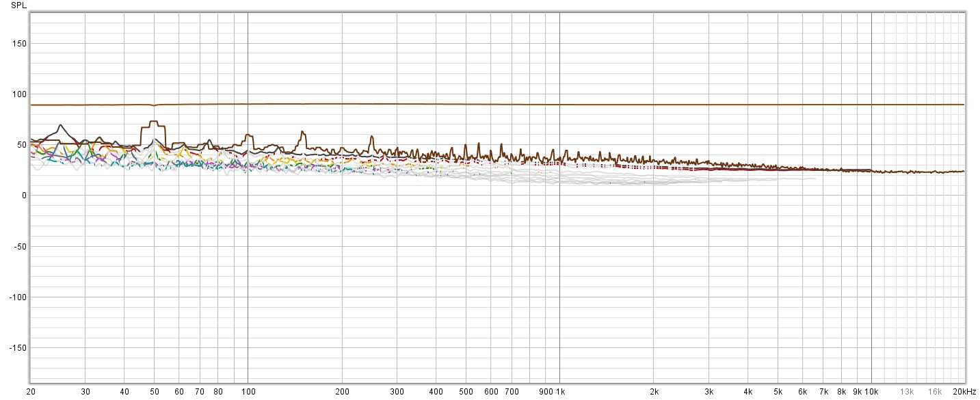
Task: Click the 150 label on vertical axis
Action: coord(20,44)
